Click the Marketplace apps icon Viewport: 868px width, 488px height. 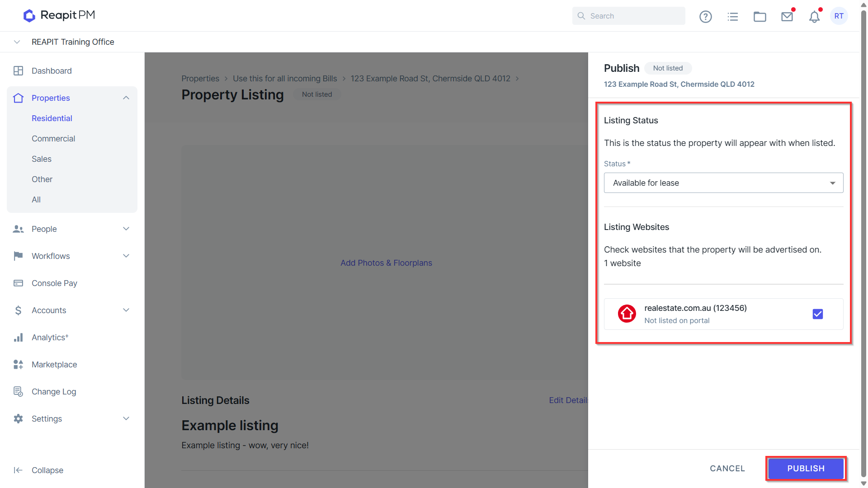pos(18,365)
